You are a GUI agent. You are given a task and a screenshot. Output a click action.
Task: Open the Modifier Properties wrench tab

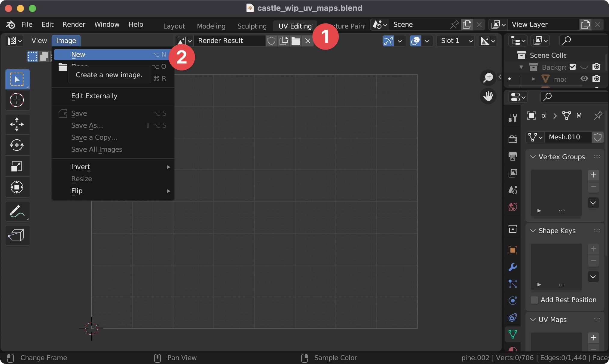click(513, 267)
